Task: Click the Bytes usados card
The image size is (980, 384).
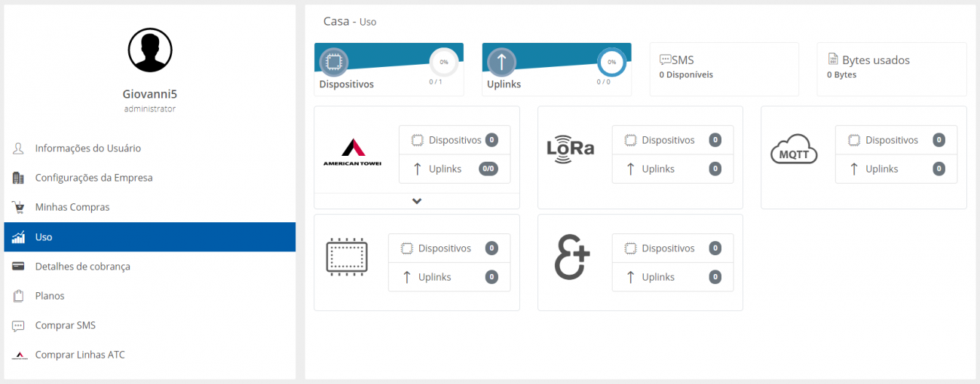Action: click(892, 69)
